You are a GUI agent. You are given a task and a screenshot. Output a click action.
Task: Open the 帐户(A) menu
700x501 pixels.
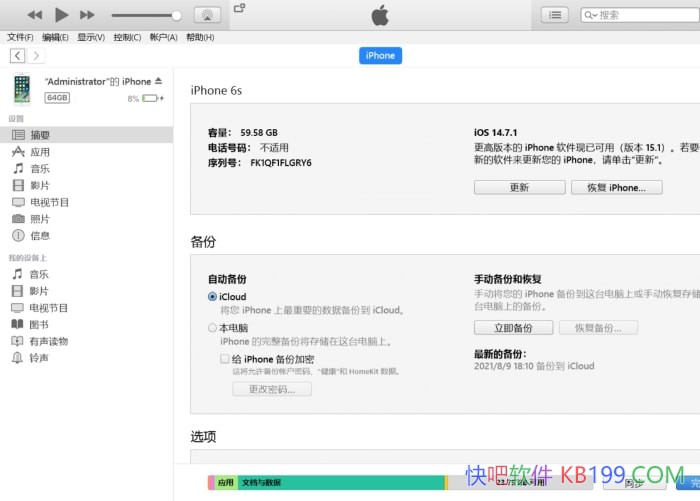[x=163, y=37]
